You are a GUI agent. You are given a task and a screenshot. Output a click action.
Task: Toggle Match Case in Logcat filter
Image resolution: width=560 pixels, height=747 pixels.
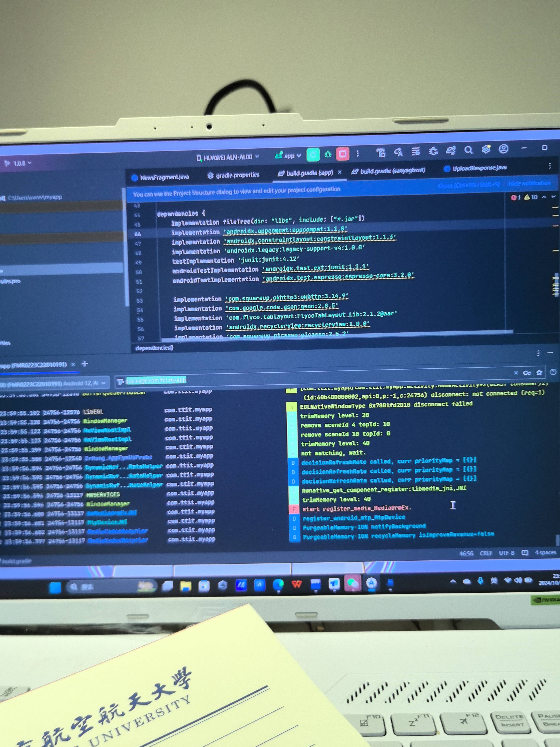tap(527, 372)
